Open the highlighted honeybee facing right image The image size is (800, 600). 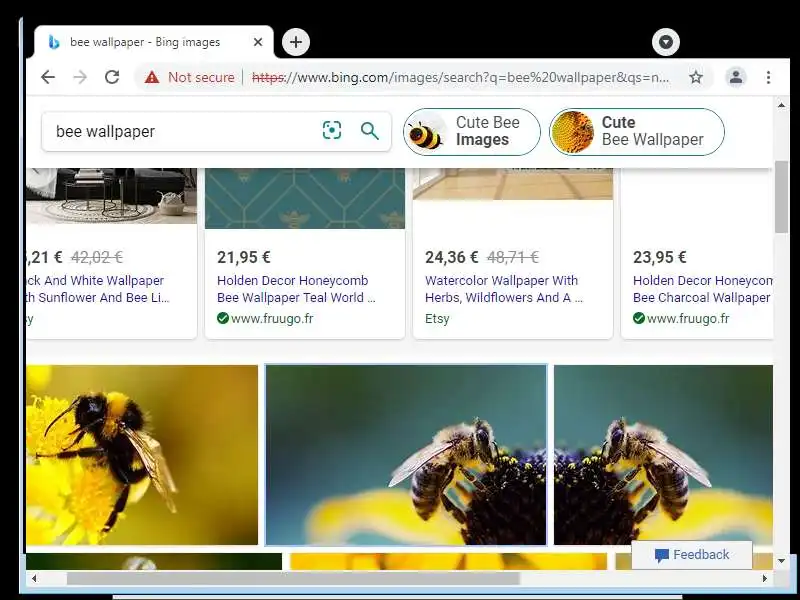406,455
